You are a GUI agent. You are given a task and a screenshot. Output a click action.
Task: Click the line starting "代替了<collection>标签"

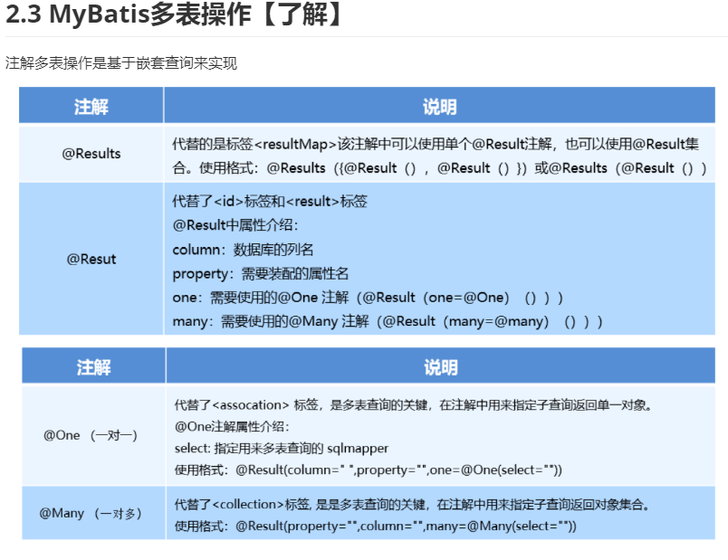(x=412, y=504)
